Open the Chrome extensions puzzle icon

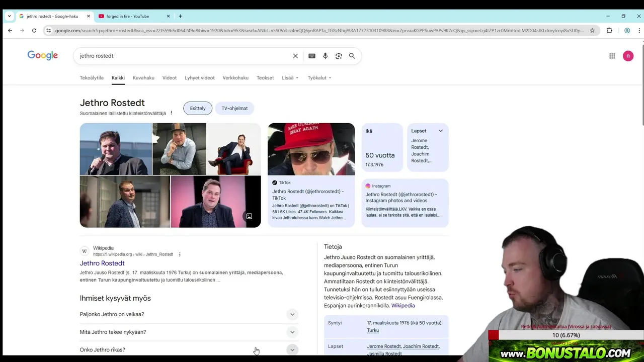click(609, 30)
